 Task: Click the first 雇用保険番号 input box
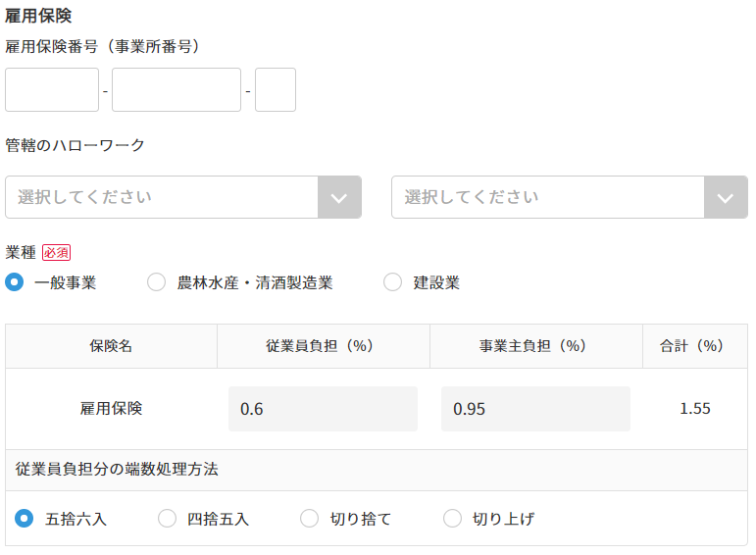(x=52, y=90)
